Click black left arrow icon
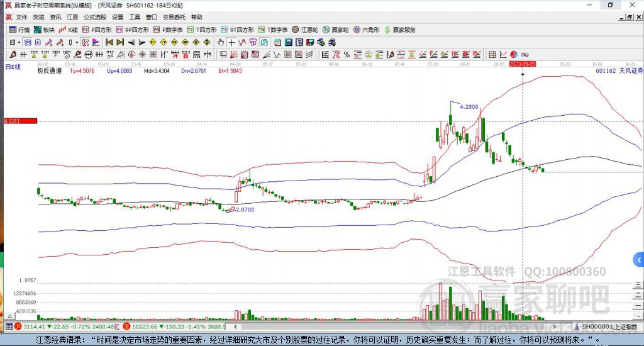The width and height of the screenshot is (644, 346). pos(131,42)
